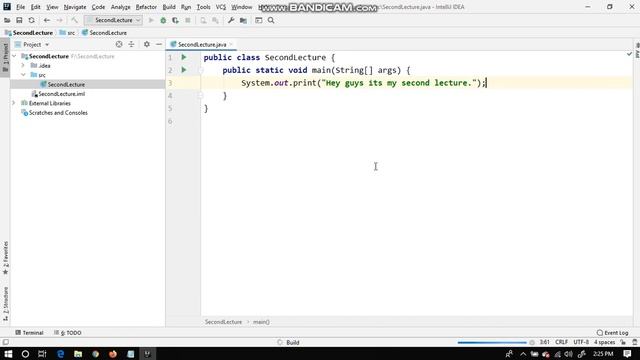Open the Run menu

[186, 7]
